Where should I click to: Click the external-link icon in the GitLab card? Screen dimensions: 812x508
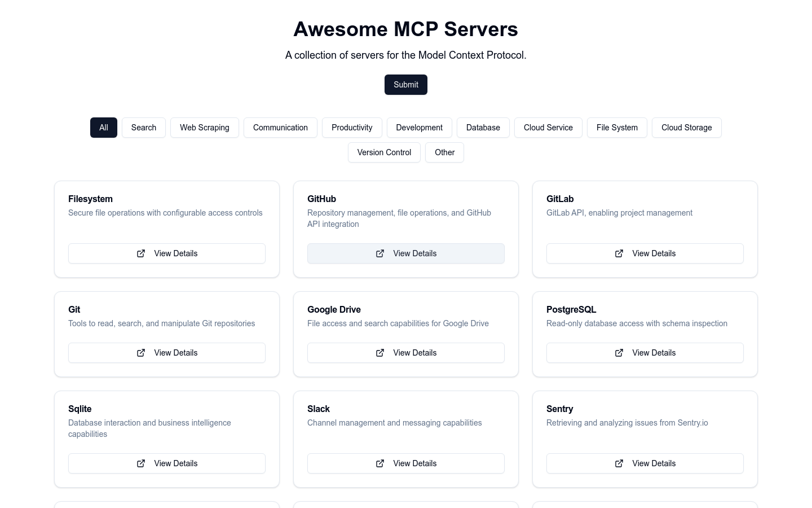pos(619,253)
